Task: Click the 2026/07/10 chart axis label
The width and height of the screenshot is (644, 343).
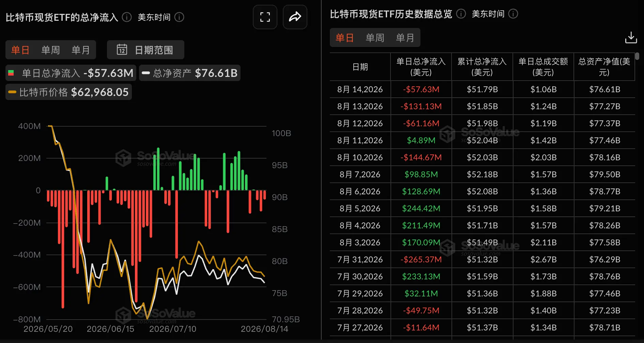Action: point(173,329)
